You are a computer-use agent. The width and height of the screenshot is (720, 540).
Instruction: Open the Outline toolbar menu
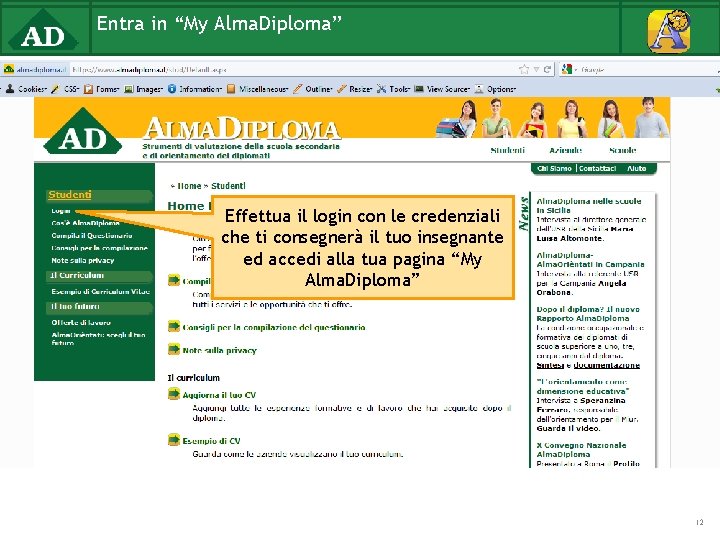pos(313,89)
